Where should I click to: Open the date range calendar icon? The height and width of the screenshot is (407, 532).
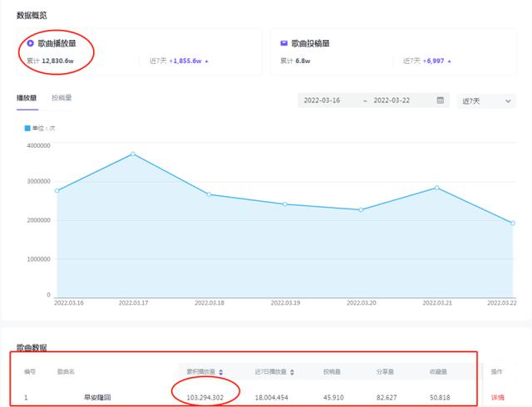pos(441,101)
